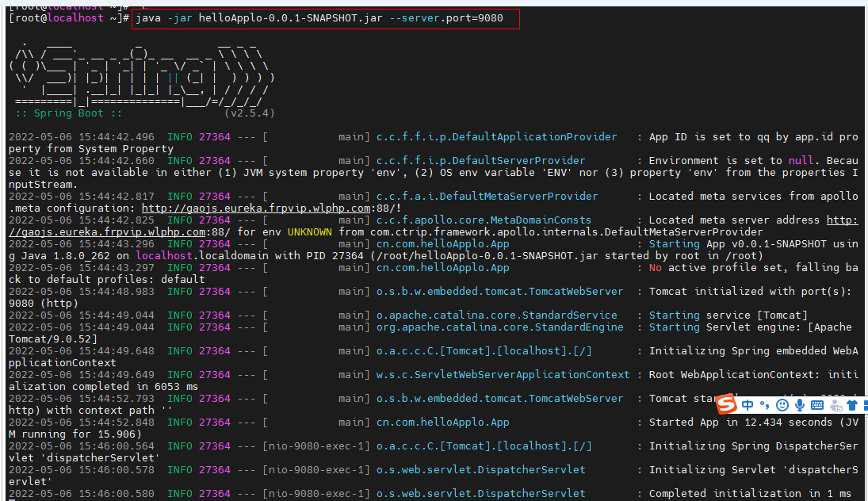
Task: Click the c.c.f.f.i.p.DefaultApplicationProvider logger name
Action: coord(496,136)
